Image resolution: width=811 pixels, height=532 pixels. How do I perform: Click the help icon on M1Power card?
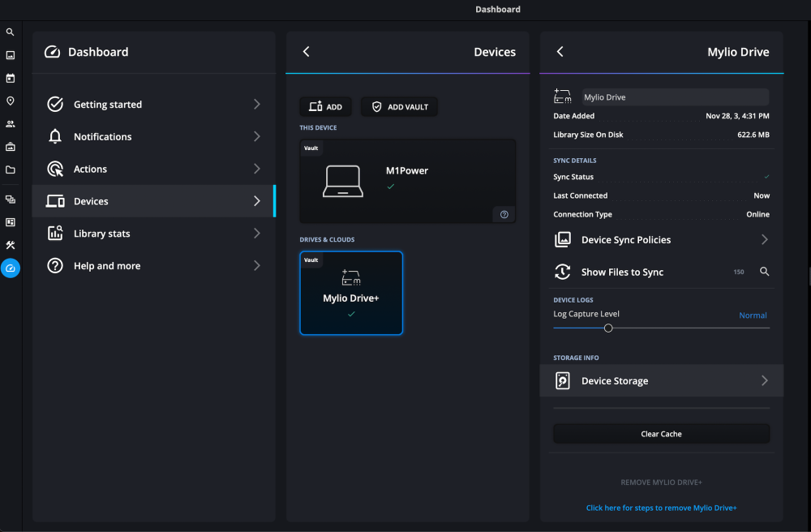coord(504,215)
